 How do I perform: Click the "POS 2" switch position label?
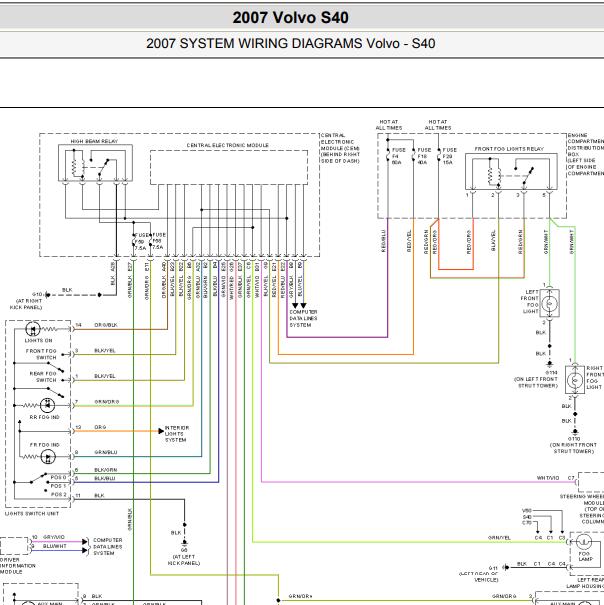click(x=59, y=495)
